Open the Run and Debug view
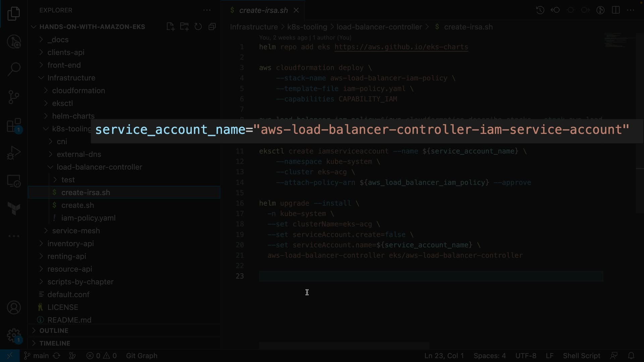Viewport: 644px width, 362px height. (14, 153)
